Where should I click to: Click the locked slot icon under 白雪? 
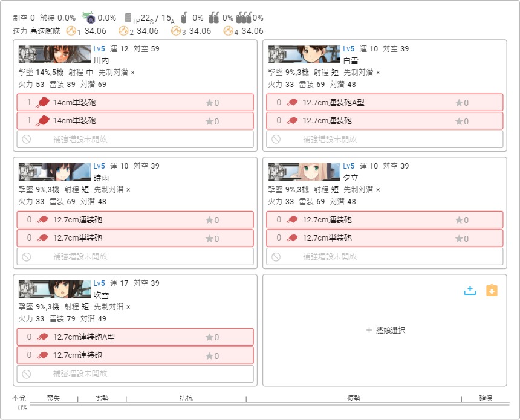click(276, 139)
